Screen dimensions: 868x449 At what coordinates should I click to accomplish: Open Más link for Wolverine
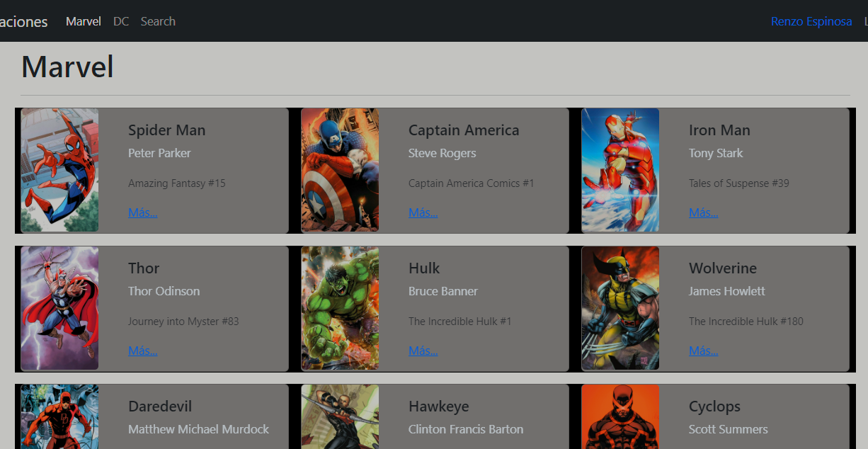pos(704,351)
